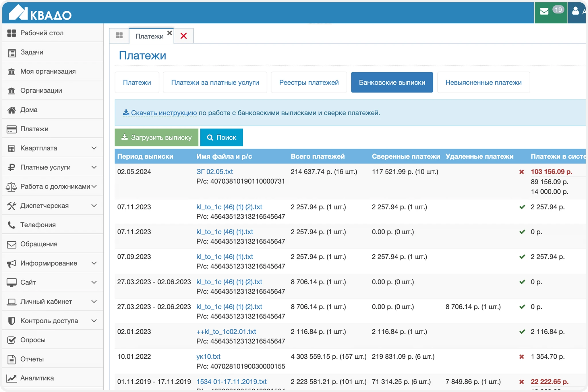Expand the Контроль доступа chevron
The image size is (588, 392).
94,321
